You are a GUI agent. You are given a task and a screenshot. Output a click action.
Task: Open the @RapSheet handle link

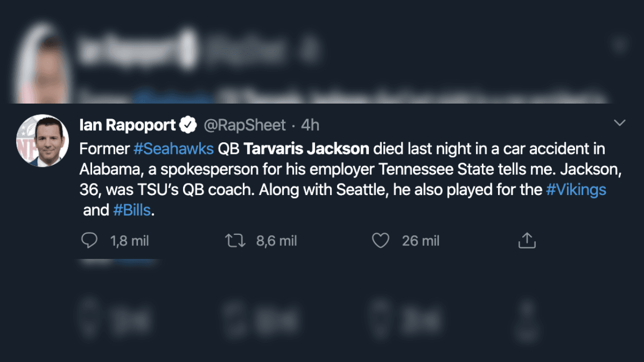point(244,125)
